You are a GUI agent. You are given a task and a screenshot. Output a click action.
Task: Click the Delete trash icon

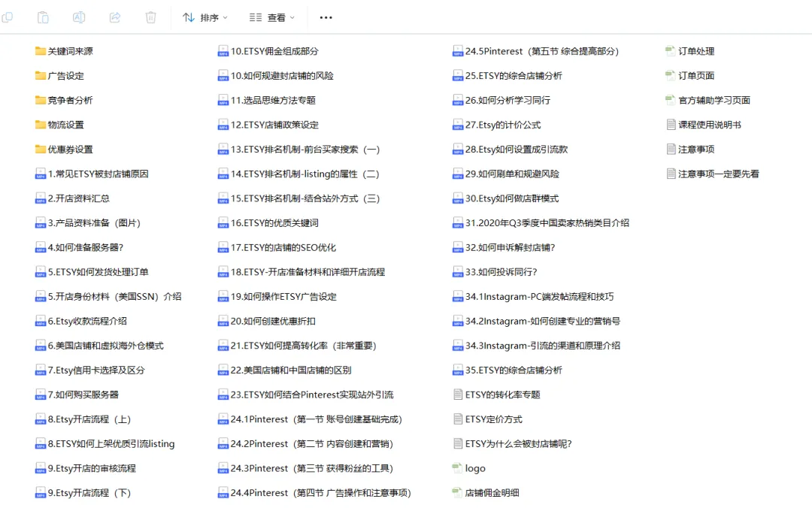(x=150, y=17)
